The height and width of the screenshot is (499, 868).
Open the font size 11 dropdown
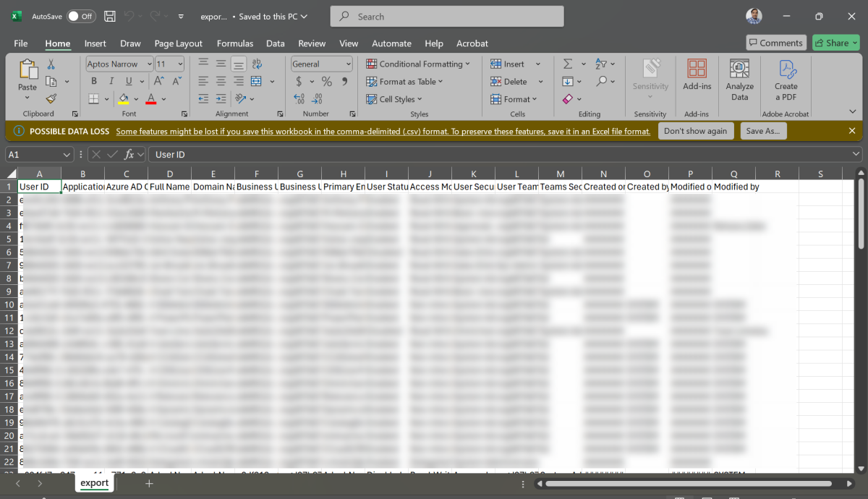pyautogui.click(x=182, y=64)
